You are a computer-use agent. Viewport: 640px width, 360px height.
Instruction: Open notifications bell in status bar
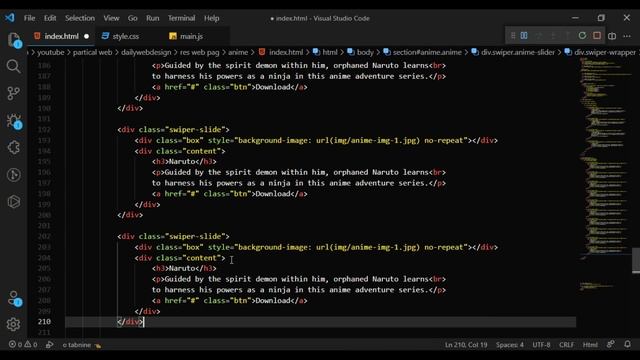click(x=628, y=344)
